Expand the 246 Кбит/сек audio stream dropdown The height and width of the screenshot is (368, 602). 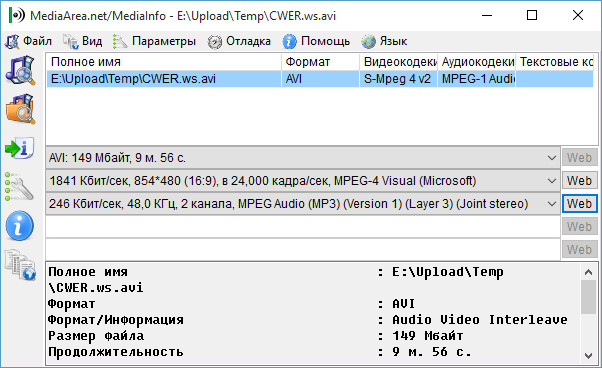click(x=552, y=204)
